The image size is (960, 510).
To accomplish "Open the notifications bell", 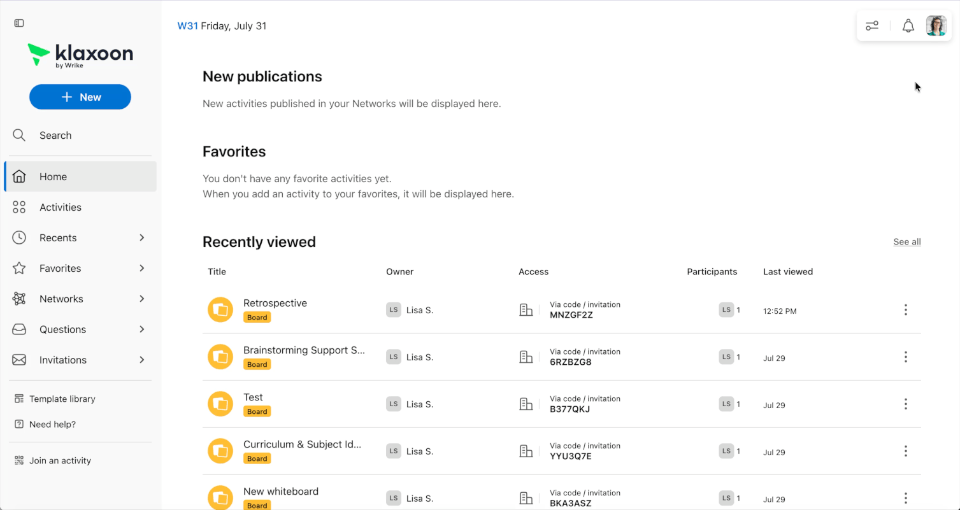I will click(908, 26).
